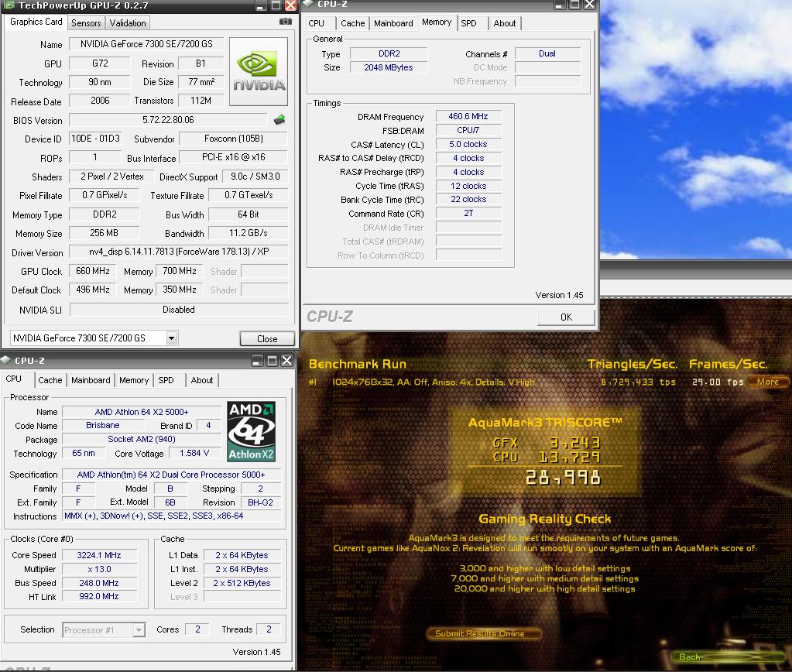Click CAS# Latency value 5.0 clocks
The width and height of the screenshot is (792, 672).
(468, 144)
